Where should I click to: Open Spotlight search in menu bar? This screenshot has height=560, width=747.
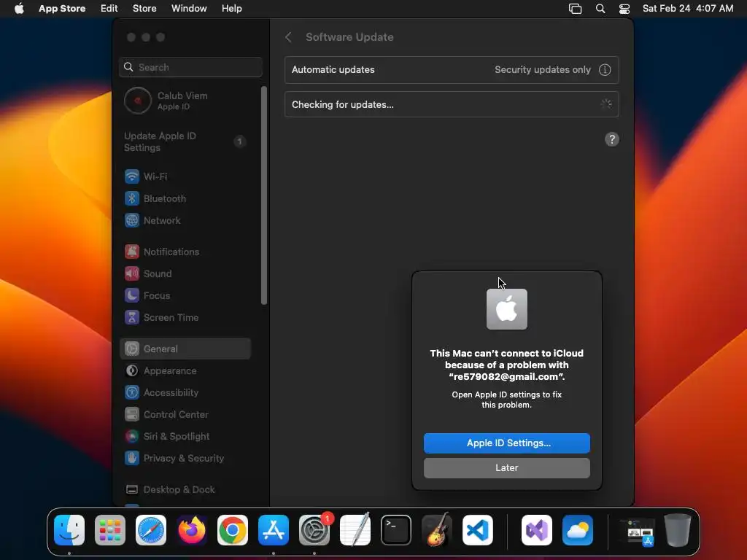[x=600, y=9]
